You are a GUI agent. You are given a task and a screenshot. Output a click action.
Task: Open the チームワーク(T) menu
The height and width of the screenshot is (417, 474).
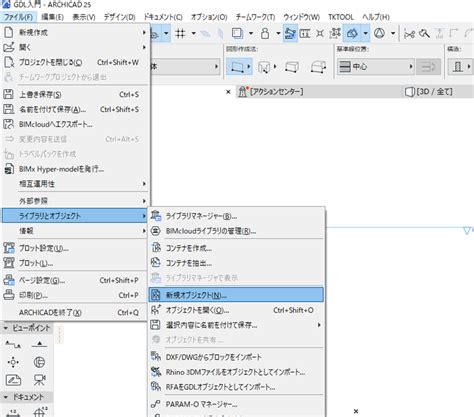255,17
